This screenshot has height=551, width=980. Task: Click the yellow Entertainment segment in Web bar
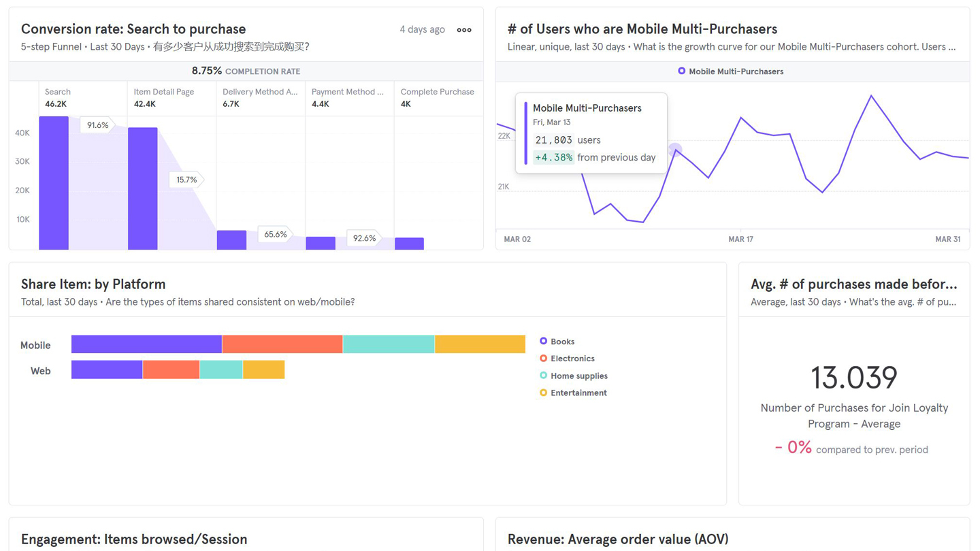click(x=263, y=369)
